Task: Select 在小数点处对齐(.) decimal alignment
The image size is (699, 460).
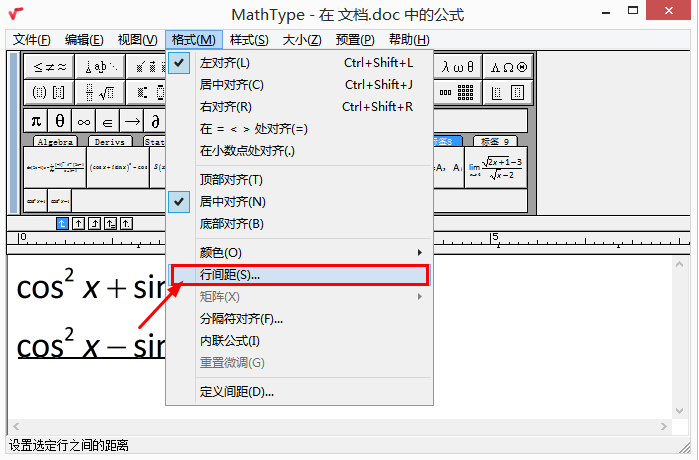Action: coord(299,151)
